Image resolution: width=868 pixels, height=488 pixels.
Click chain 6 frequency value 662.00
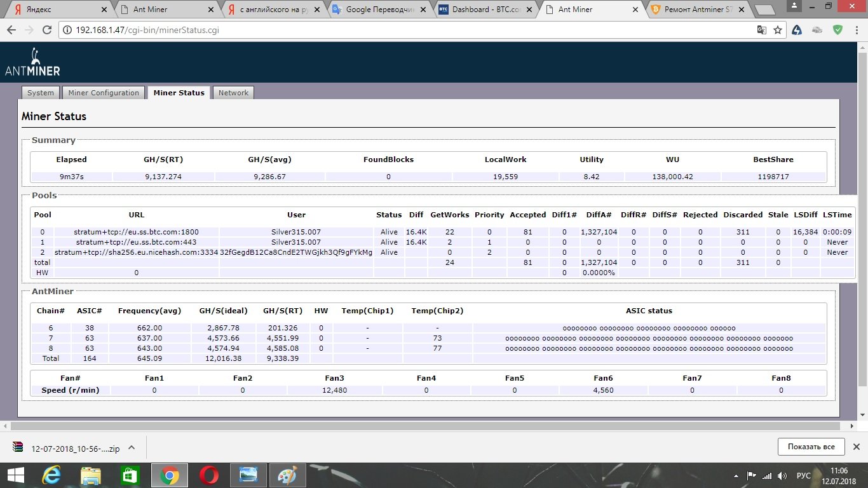(149, 328)
